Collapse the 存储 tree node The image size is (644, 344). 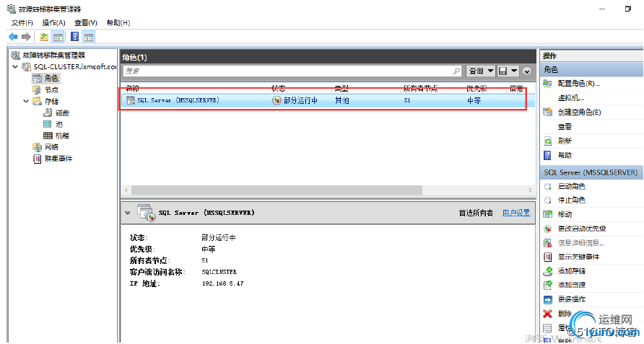click(x=26, y=101)
